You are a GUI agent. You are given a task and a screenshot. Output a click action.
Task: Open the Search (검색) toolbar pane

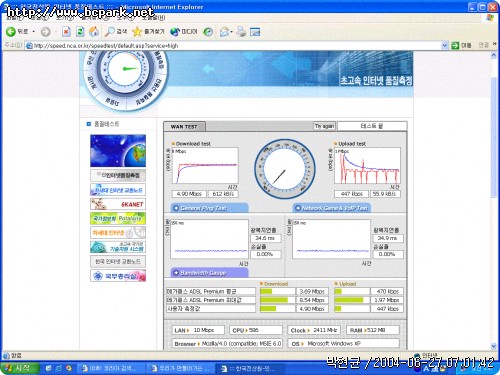[116, 32]
